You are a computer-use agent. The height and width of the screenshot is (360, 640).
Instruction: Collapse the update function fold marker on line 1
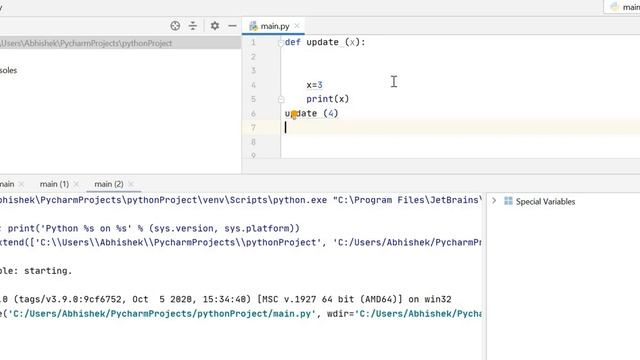[280, 42]
